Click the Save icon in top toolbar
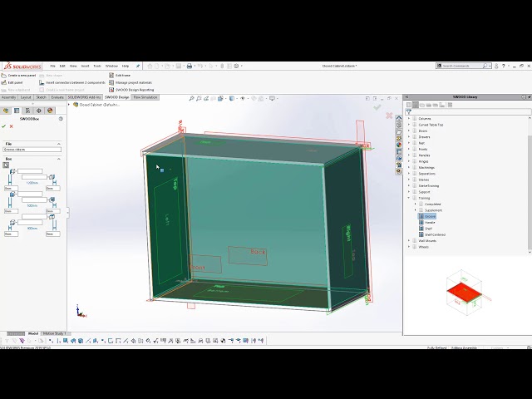The image size is (532, 399). pos(179,66)
